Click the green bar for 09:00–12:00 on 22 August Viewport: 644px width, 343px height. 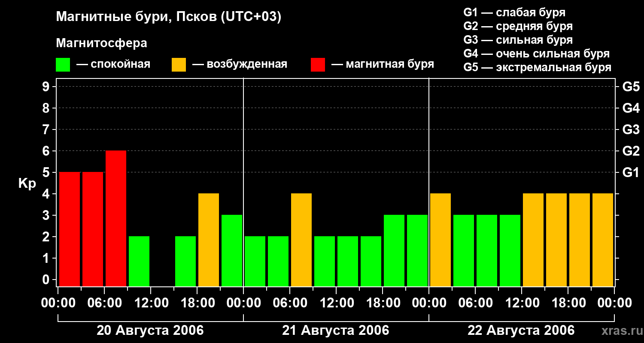point(510,251)
